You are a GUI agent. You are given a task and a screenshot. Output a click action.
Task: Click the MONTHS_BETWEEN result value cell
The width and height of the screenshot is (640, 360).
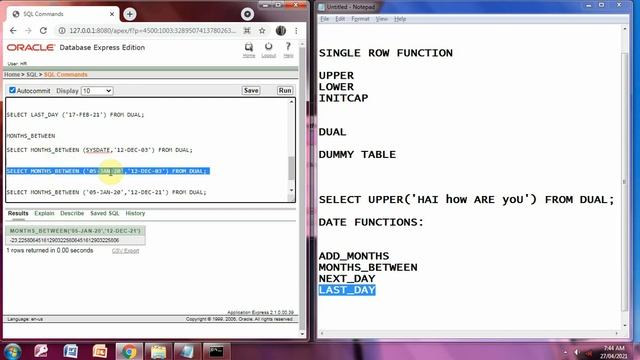tap(76, 240)
